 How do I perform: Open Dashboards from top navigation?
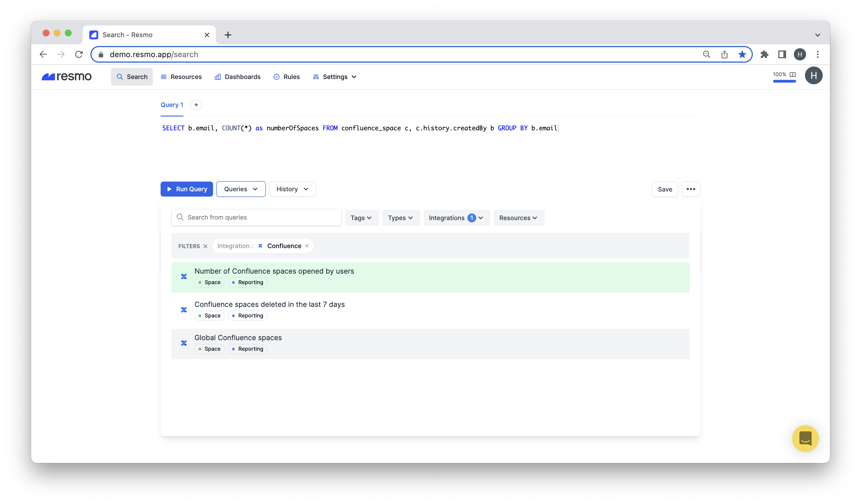pos(237,77)
